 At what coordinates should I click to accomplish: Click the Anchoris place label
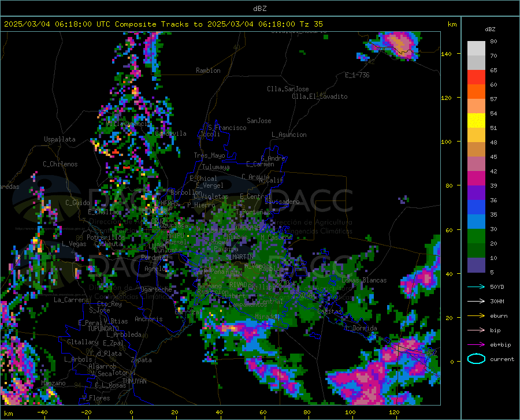click(148, 319)
